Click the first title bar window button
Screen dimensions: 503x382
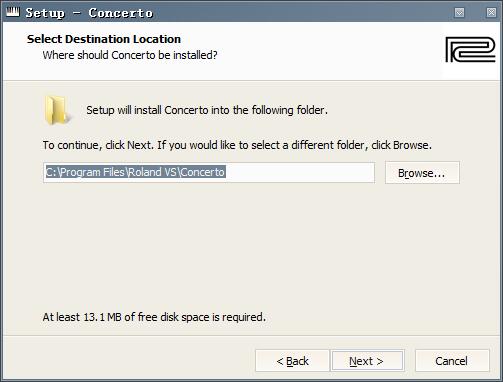click(459, 12)
